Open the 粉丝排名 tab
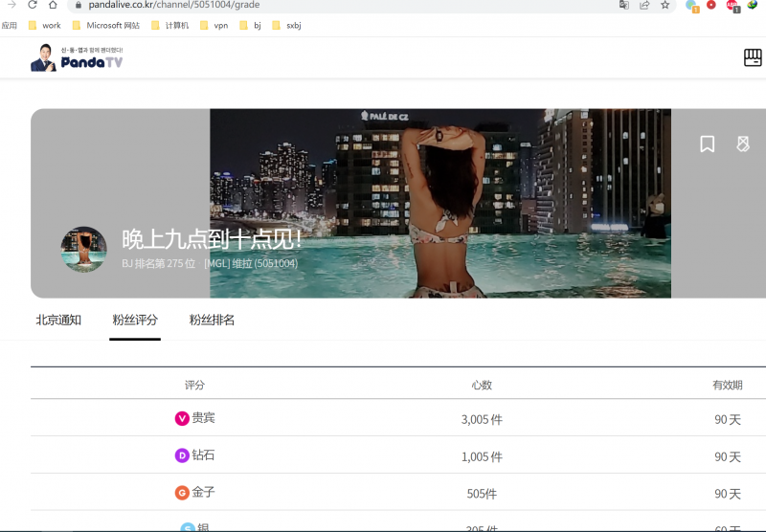 tap(212, 321)
